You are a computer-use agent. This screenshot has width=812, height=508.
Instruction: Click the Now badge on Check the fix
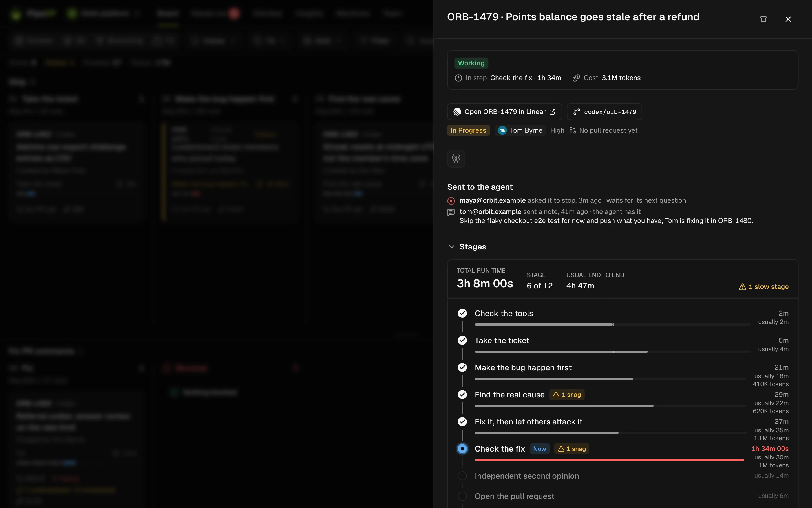click(540, 449)
